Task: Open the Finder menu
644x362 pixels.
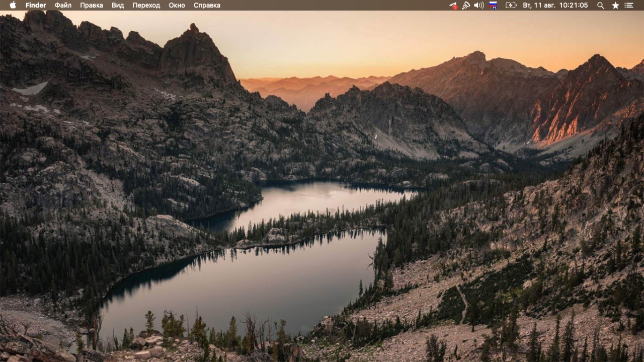Action: pos(36,5)
